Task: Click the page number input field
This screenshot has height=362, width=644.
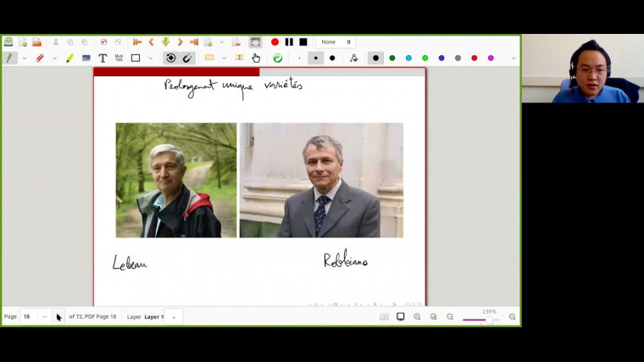Action: 31,317
